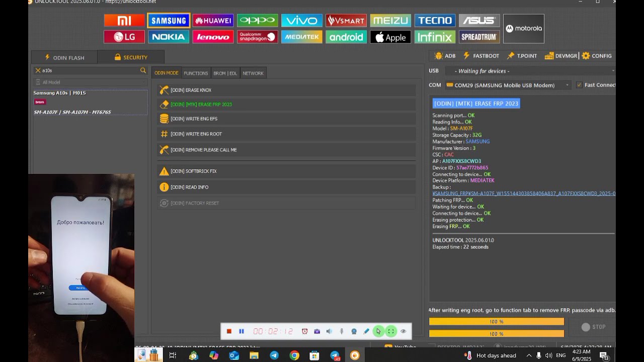Screen dimensions: 644x362
Task: Click the STOP button
Action: [593, 327]
